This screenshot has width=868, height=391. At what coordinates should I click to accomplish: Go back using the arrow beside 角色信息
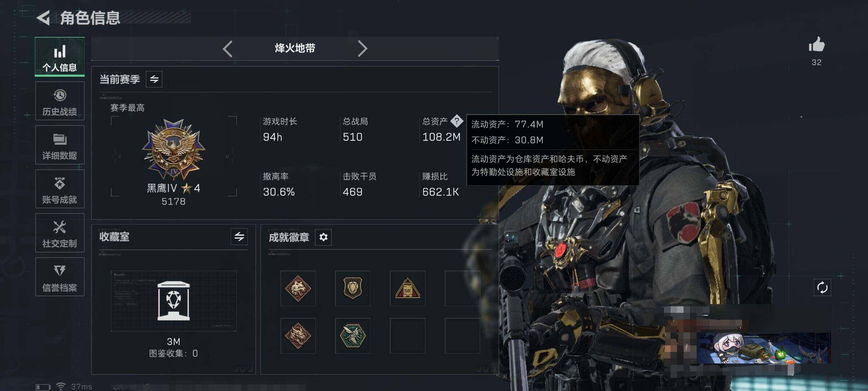click(x=43, y=18)
